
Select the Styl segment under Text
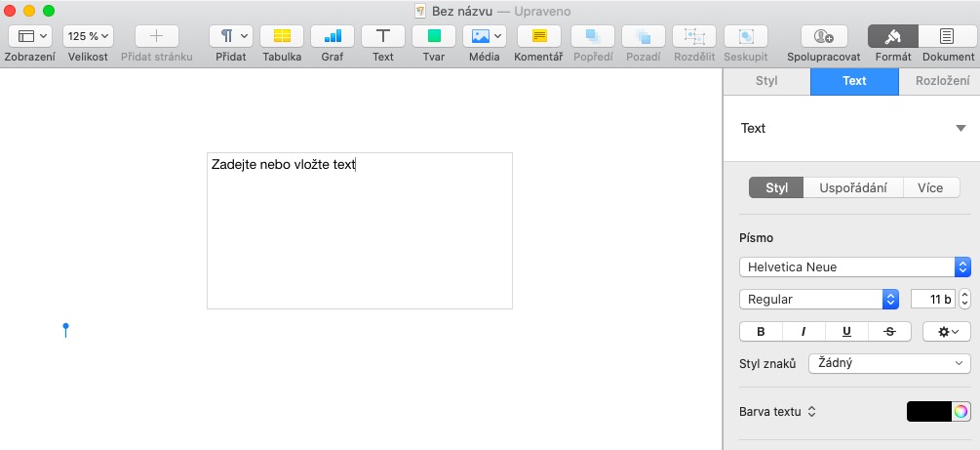point(776,187)
